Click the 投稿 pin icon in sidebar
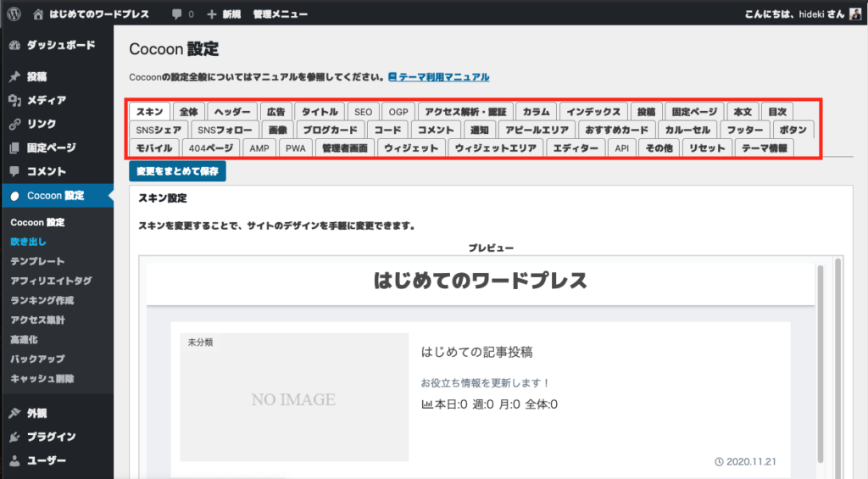Viewport: 868px width, 479px height. coord(15,77)
